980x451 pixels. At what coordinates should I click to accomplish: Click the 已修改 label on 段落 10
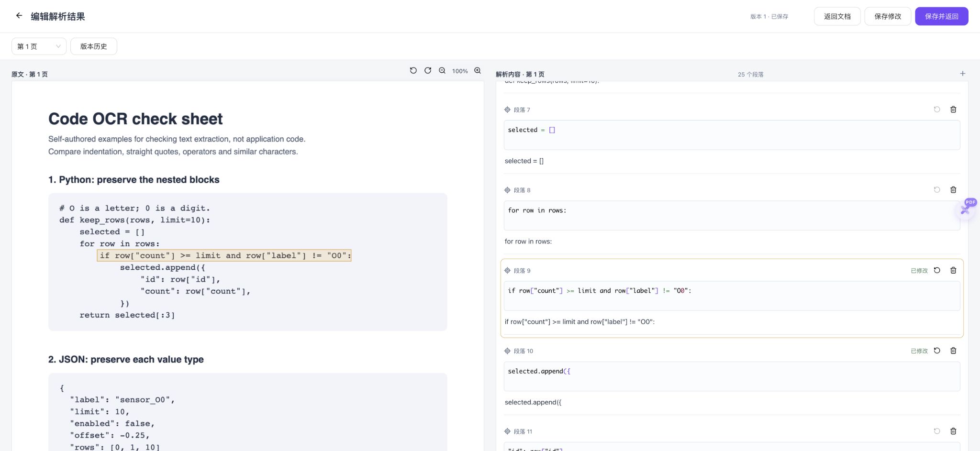tap(919, 351)
